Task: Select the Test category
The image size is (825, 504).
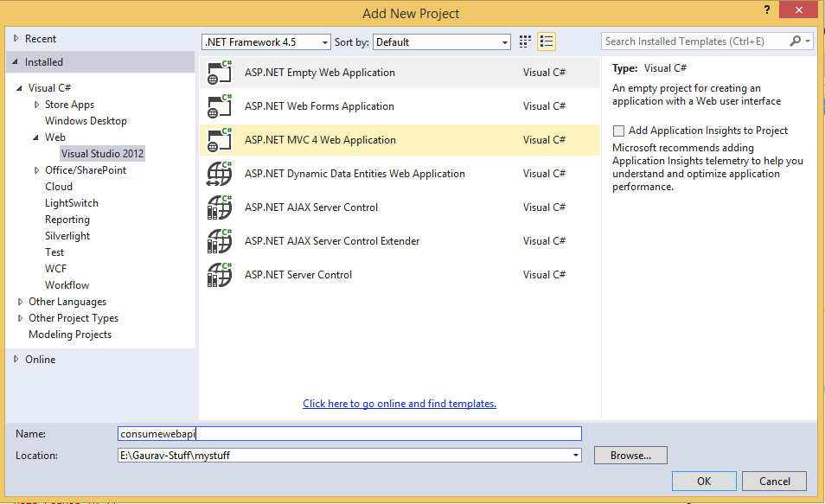Action: click(54, 252)
